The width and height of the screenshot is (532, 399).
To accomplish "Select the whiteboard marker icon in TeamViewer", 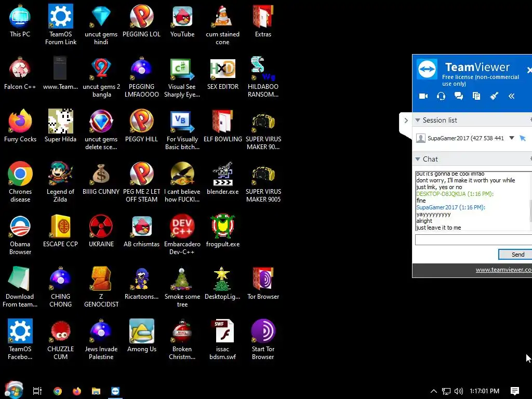I will click(494, 96).
